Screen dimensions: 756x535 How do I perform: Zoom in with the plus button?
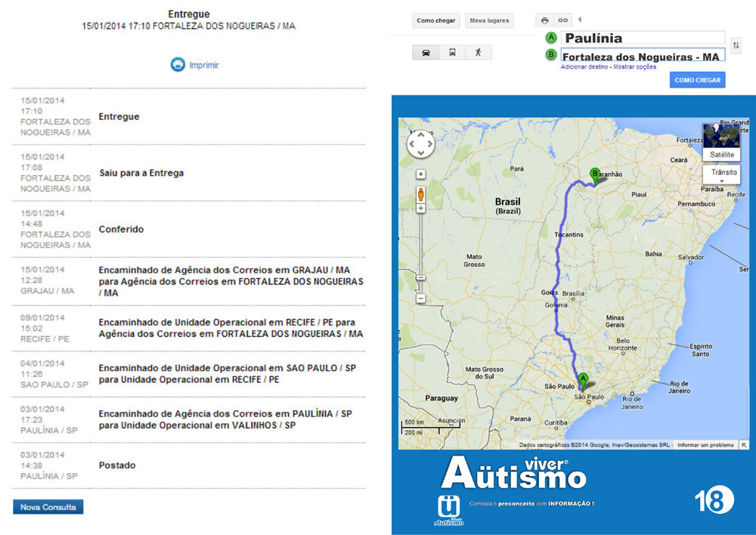coord(421,209)
